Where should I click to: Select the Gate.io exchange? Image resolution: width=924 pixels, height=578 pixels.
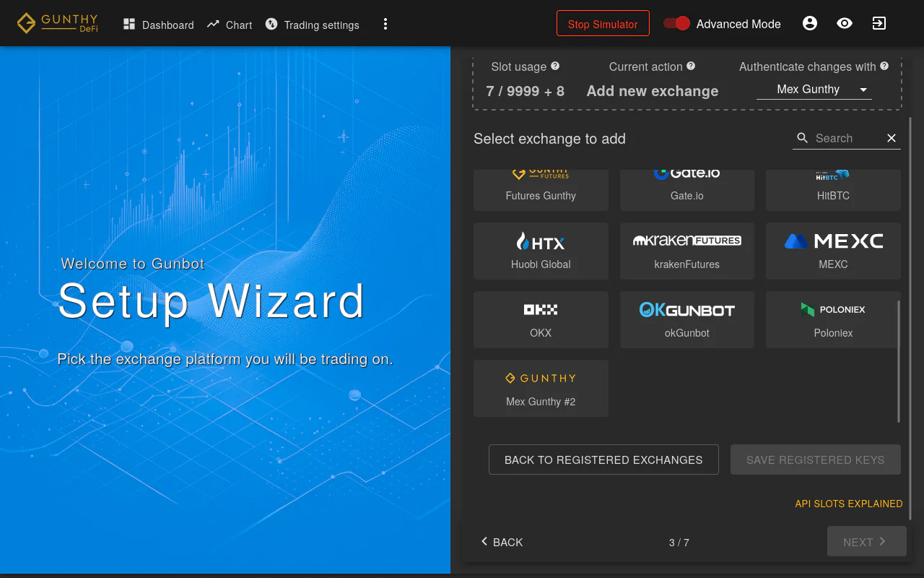pyautogui.click(x=687, y=190)
